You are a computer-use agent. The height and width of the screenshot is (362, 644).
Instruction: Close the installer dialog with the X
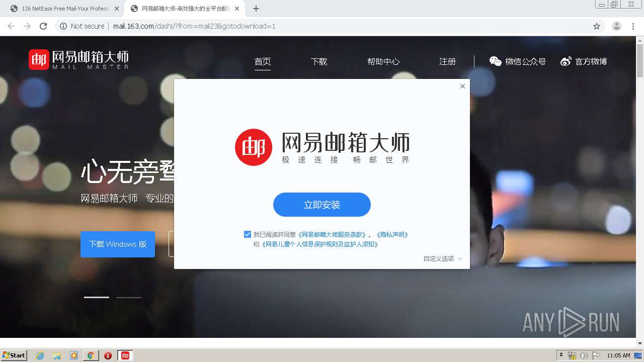click(462, 86)
